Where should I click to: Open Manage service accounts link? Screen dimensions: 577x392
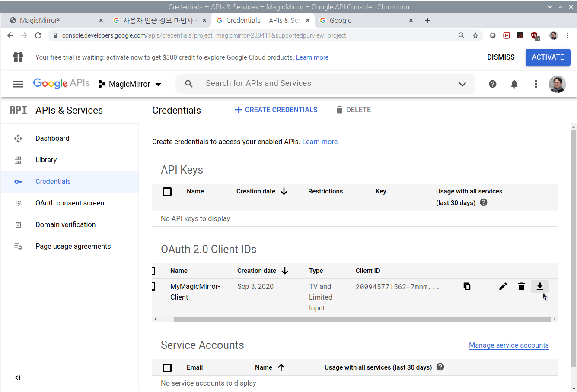click(x=509, y=345)
